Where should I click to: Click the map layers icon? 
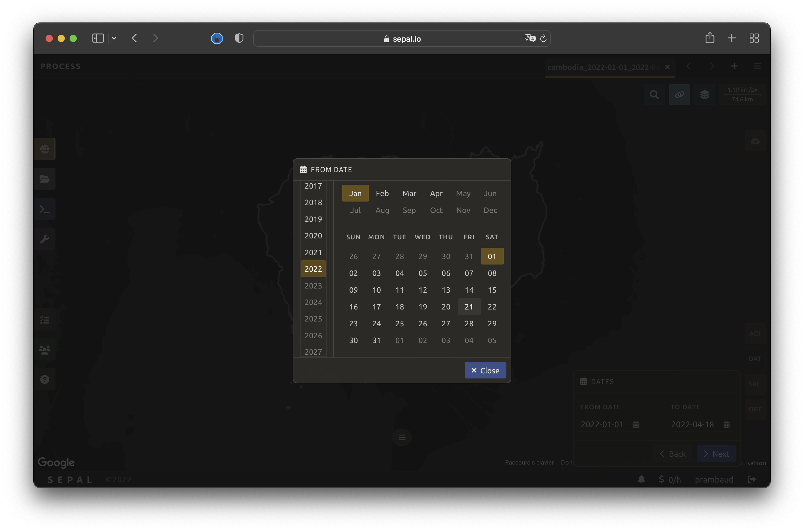point(705,95)
